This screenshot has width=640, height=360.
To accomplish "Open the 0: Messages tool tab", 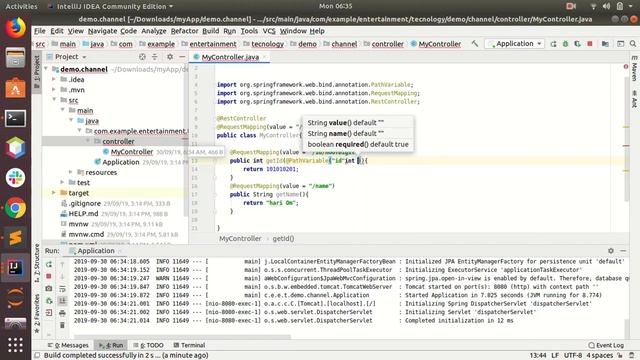I will tap(68, 345).
